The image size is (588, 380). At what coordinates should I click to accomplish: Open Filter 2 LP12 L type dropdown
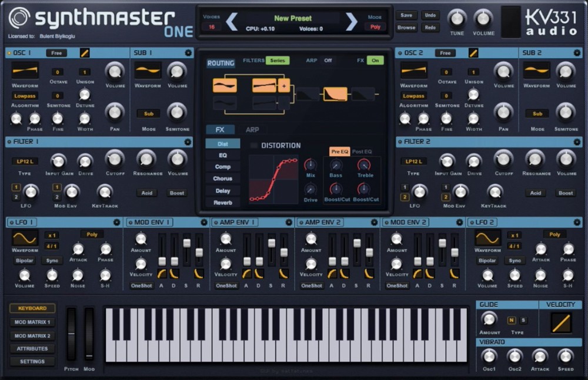(413, 162)
